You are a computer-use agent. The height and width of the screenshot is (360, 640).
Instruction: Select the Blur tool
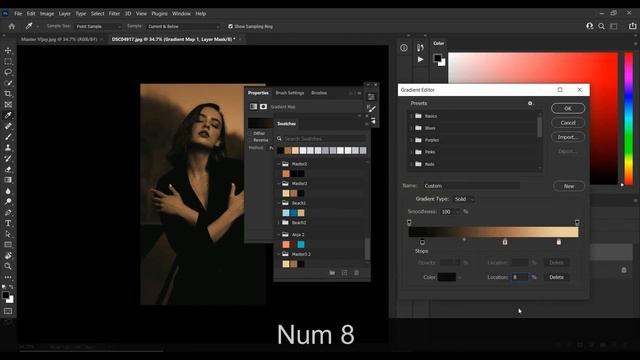pyautogui.click(x=8, y=191)
